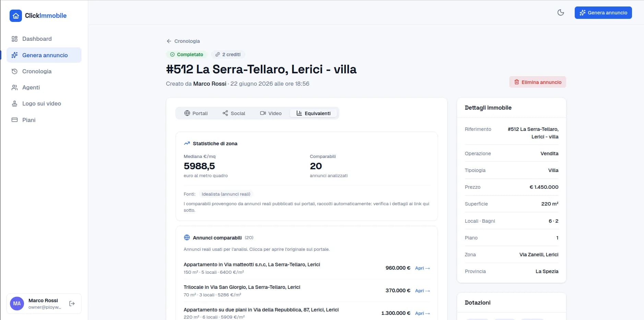Log out using the exit icon

point(72,304)
